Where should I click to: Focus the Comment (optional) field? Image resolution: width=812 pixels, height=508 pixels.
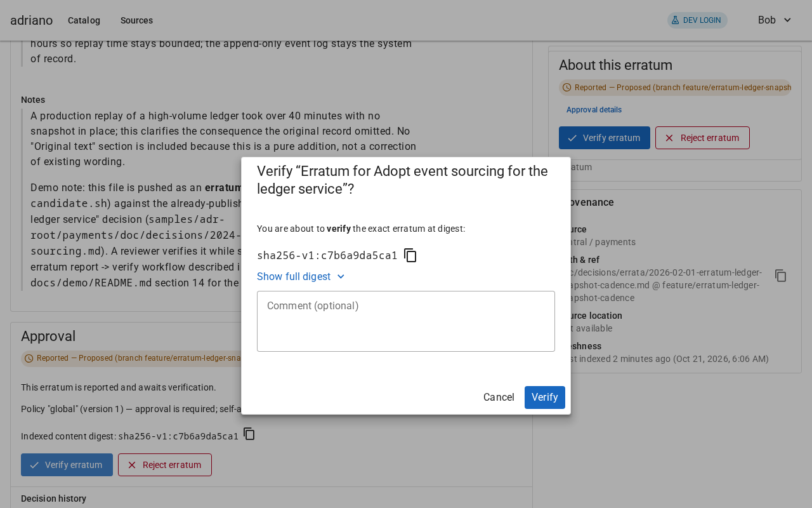[406, 321]
